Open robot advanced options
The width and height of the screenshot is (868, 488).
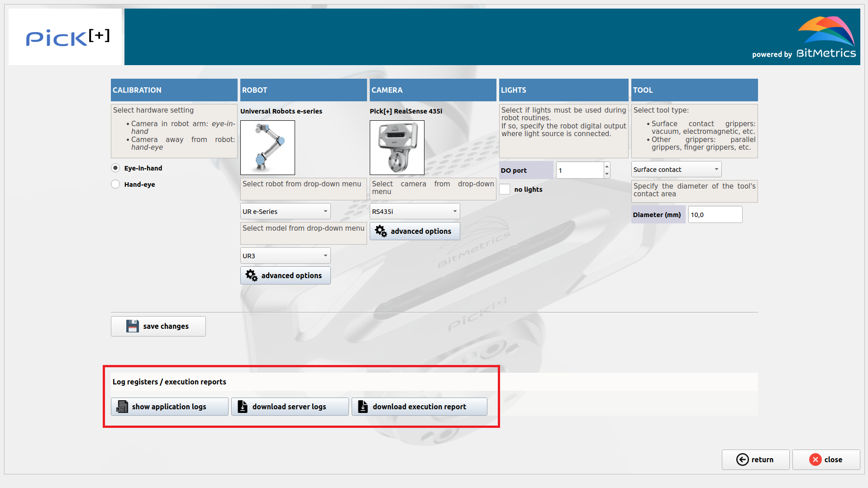point(286,276)
